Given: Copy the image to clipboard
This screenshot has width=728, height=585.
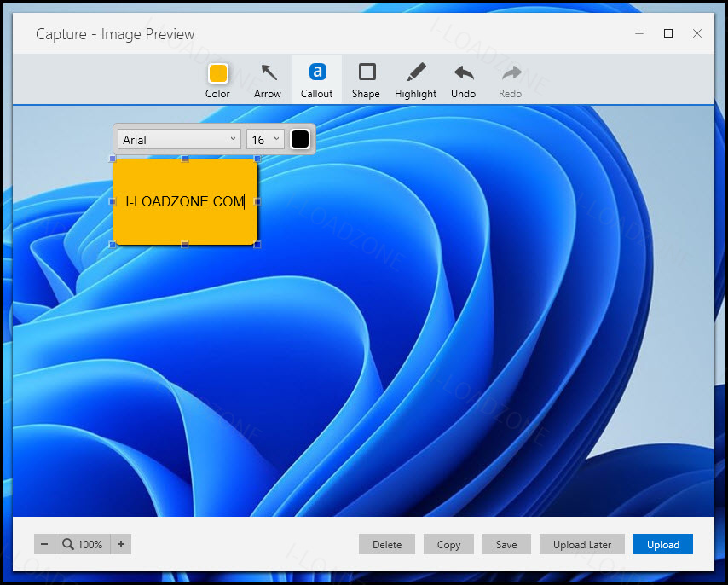Looking at the screenshot, I should [448, 544].
